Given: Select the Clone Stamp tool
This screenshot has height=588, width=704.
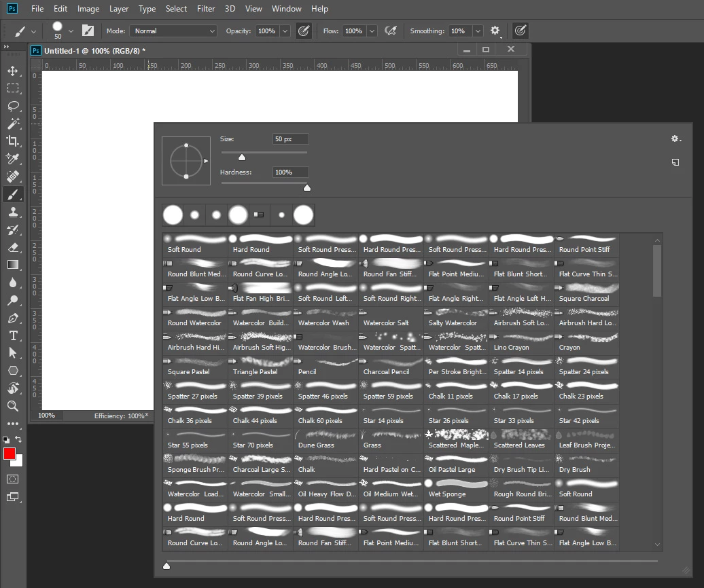Looking at the screenshot, I should (13, 212).
